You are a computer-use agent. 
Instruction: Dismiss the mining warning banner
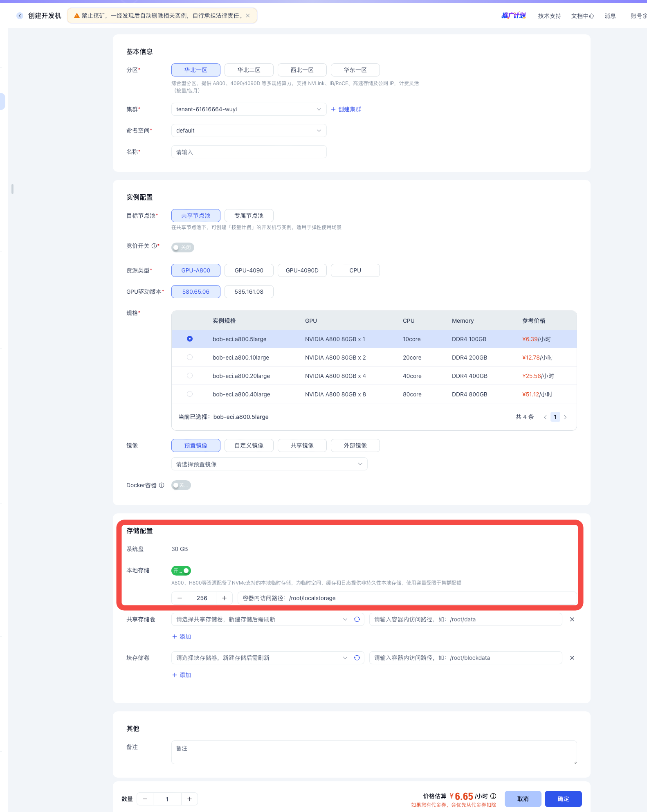pos(248,16)
